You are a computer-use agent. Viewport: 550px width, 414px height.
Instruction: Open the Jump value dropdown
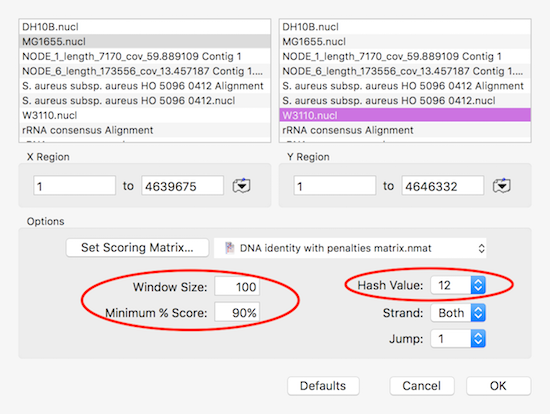pos(458,339)
